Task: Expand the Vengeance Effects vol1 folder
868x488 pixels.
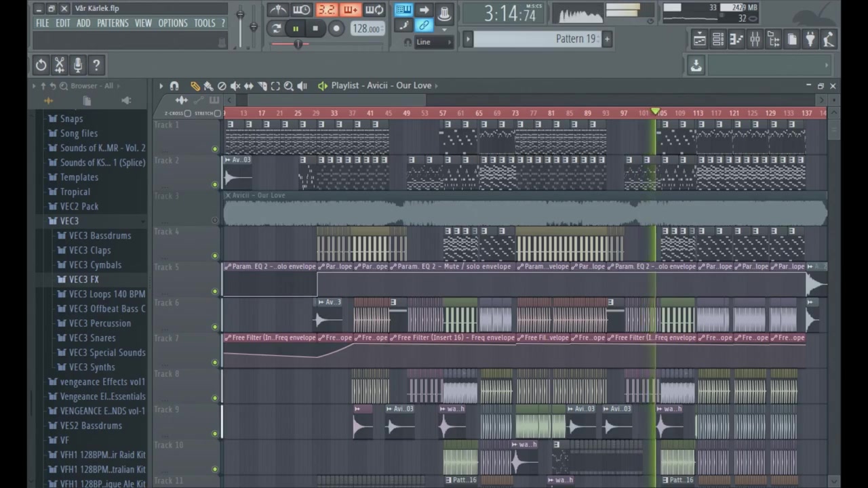Action: pyautogui.click(x=102, y=382)
